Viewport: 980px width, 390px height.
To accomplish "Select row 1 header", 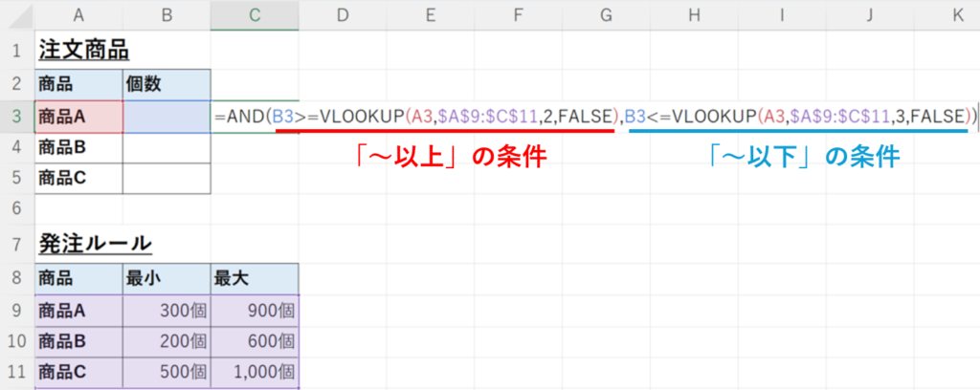I will [x=17, y=50].
